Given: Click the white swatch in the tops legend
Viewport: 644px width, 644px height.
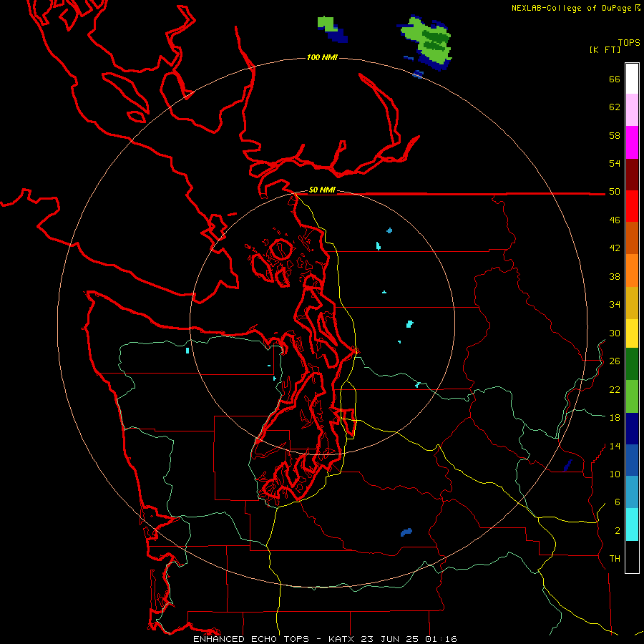Looking at the screenshot, I should pyautogui.click(x=632, y=79).
